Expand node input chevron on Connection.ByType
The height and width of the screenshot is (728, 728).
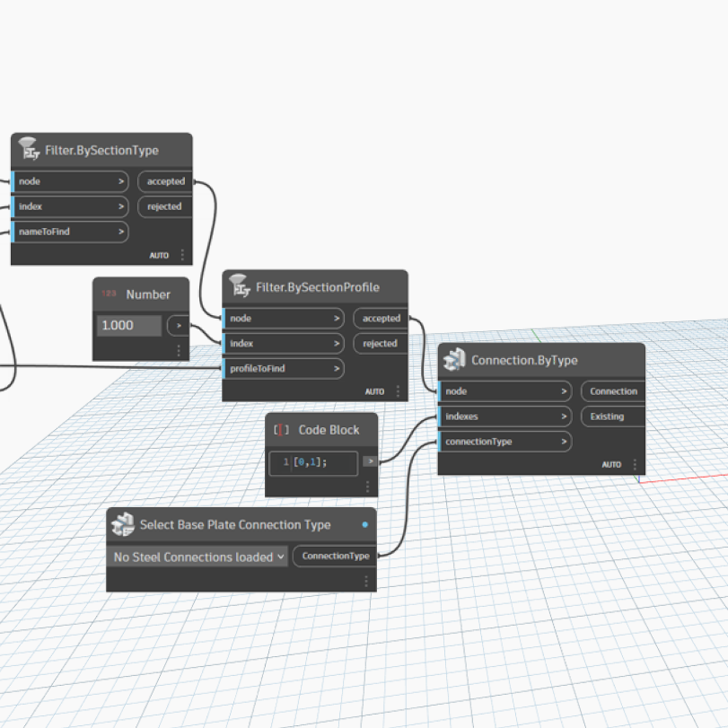pos(564,390)
